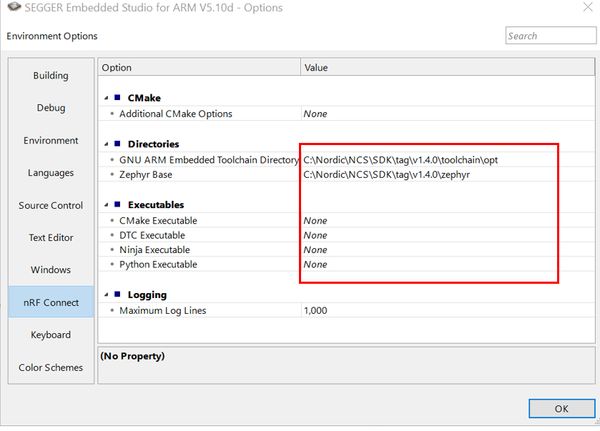The height and width of the screenshot is (431, 600).
Task: Select the Environment category in sidebar
Action: [51, 140]
